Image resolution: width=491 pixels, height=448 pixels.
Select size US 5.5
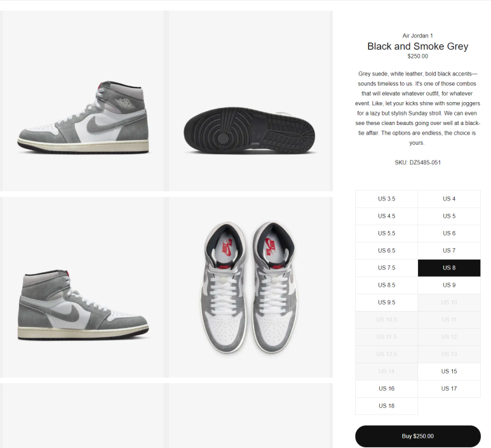(x=386, y=234)
